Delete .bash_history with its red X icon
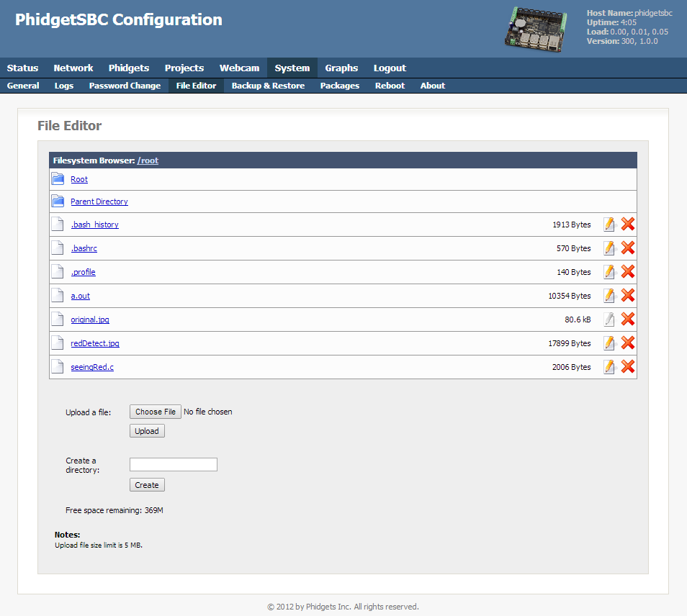Viewport: 687px width, 616px height. tap(628, 224)
